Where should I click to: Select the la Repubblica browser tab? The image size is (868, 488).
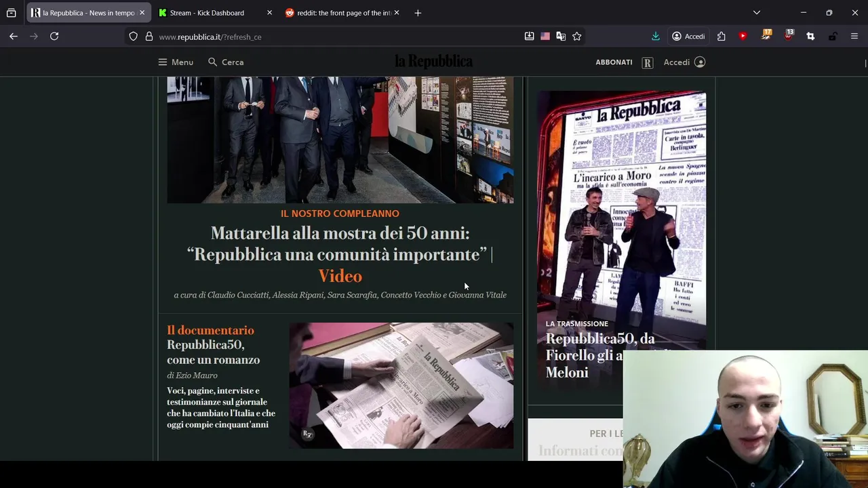coord(87,13)
